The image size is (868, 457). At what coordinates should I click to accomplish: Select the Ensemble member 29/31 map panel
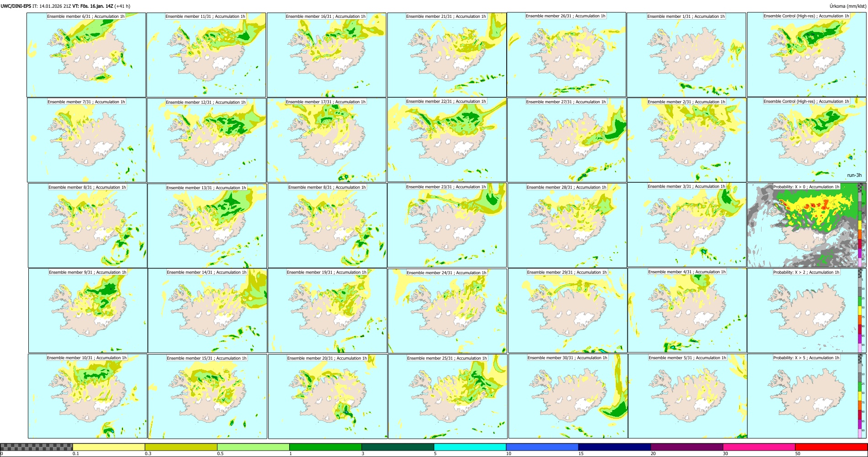(567, 311)
